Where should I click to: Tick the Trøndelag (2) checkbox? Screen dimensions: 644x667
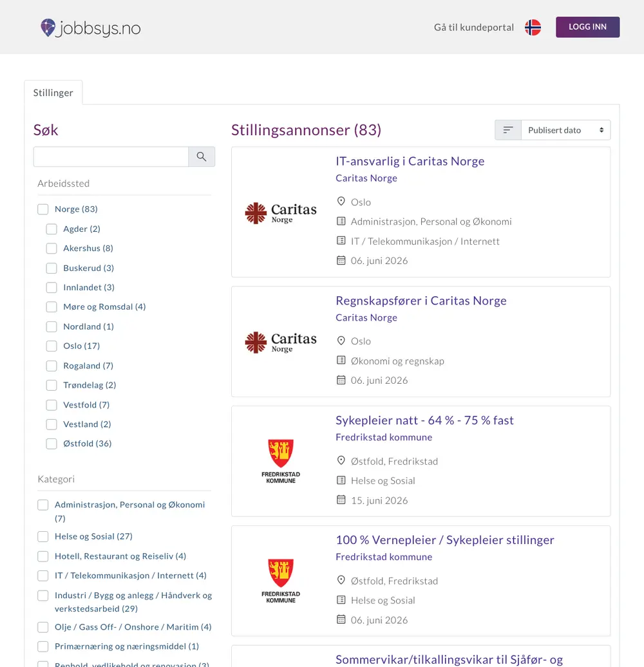[52, 385]
